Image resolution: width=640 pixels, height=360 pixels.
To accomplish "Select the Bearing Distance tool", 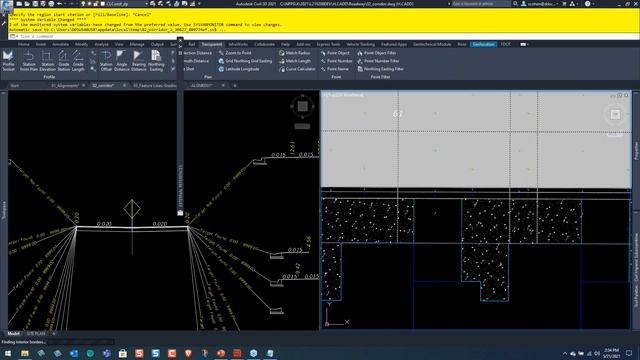I will (x=138, y=60).
